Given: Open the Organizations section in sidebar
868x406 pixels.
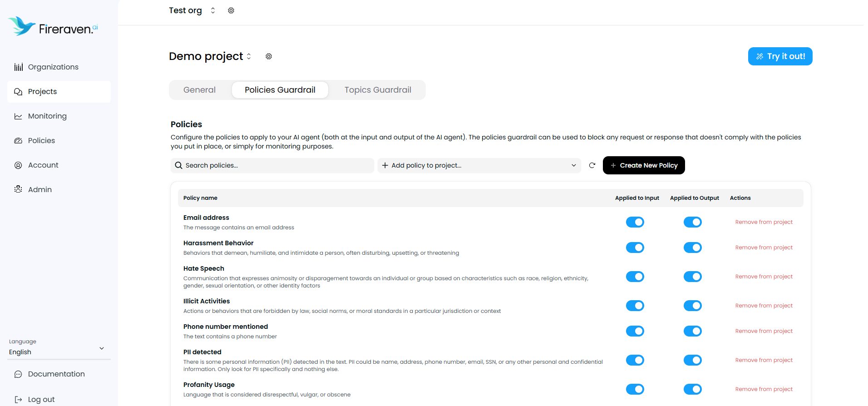Looking at the screenshot, I should point(18,67).
